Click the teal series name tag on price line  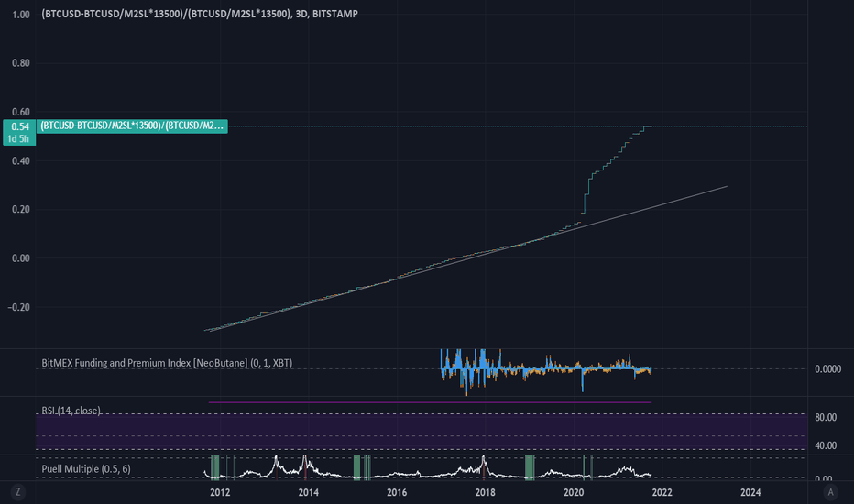[x=132, y=126]
